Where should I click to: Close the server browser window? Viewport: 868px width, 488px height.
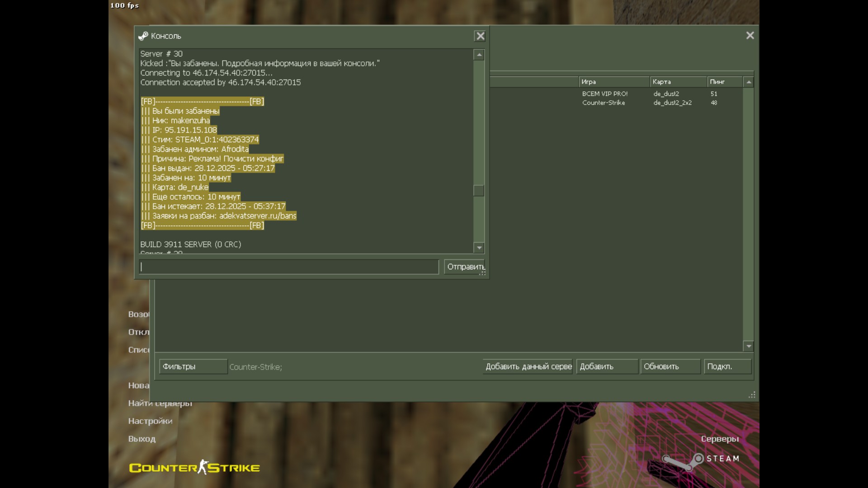click(750, 36)
